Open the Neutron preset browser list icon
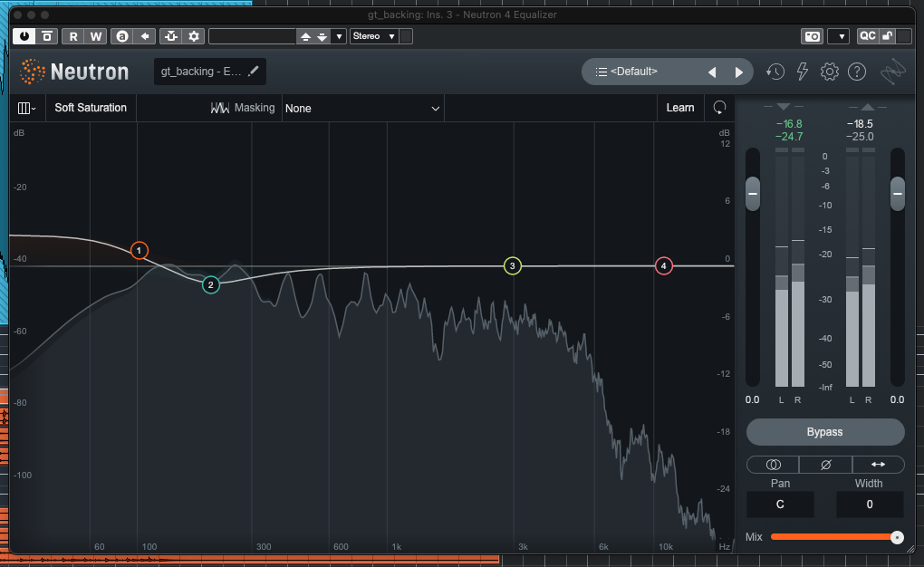Viewport: 924px width, 567px height. pos(601,72)
